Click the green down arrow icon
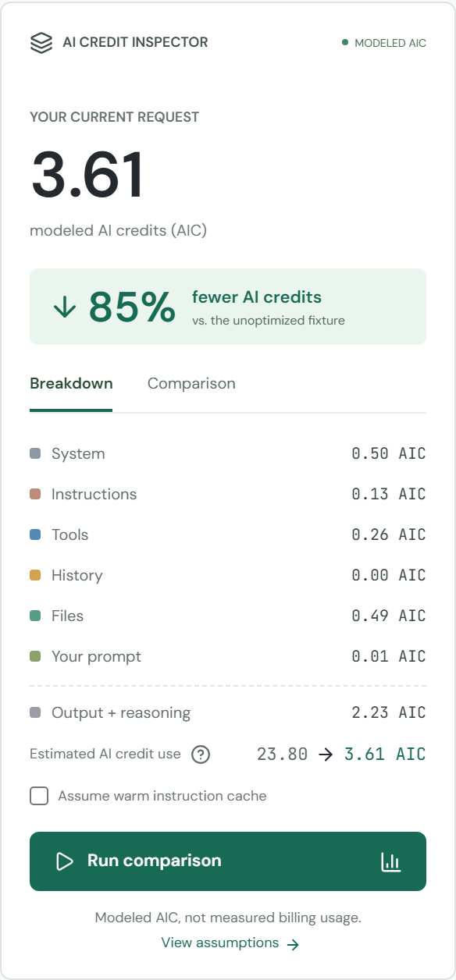 [x=64, y=307]
